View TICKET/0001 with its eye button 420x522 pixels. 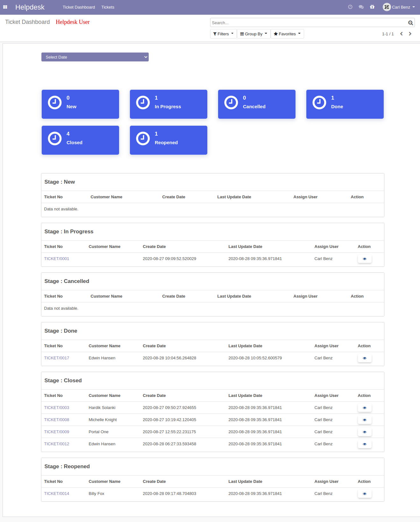(x=365, y=259)
